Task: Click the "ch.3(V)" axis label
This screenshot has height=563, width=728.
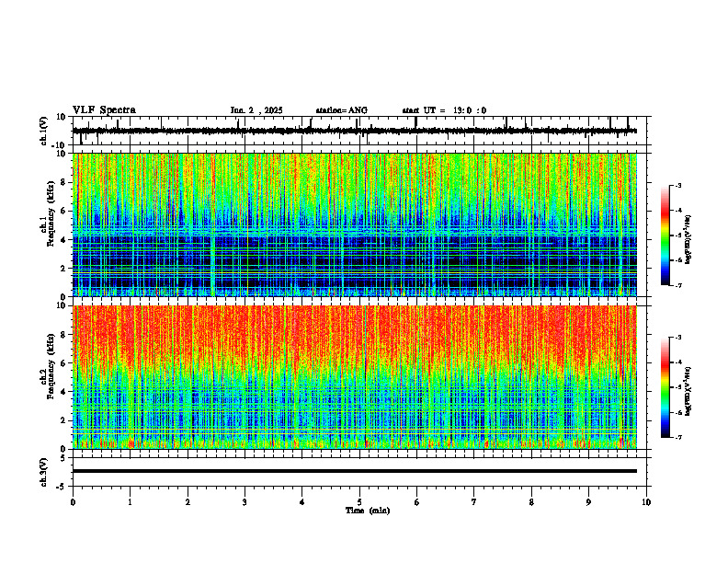Action: (44, 473)
